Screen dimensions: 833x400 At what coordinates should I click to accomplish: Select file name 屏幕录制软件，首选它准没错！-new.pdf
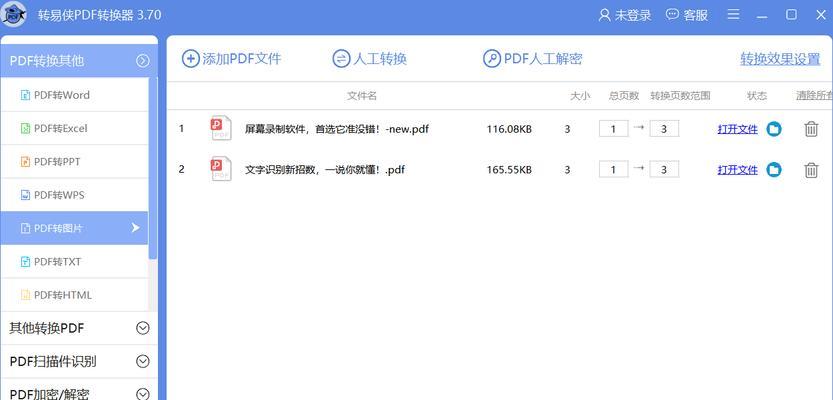[337, 129]
